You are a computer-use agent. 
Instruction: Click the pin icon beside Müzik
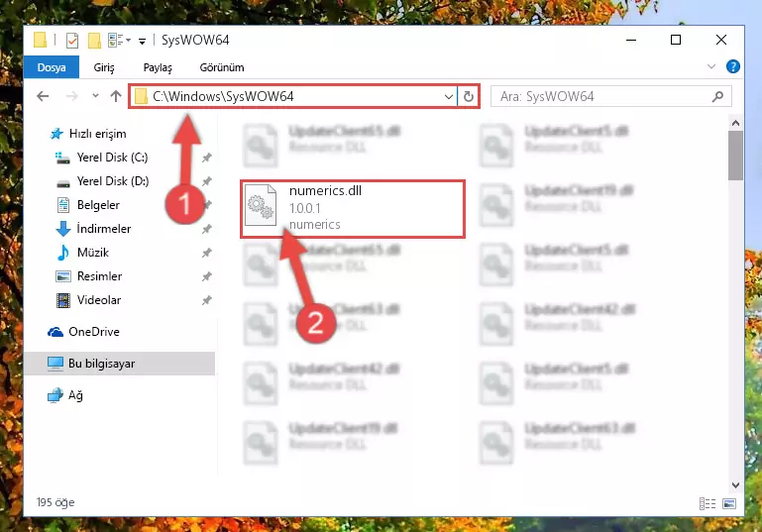(206, 253)
